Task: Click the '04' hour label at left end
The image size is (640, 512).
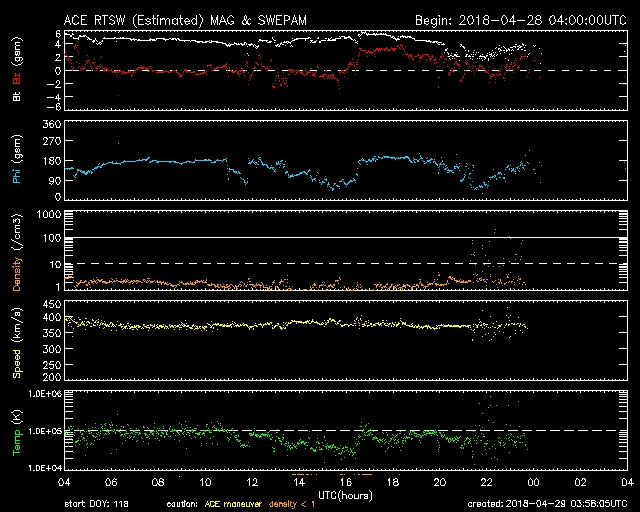Action: coord(64,482)
